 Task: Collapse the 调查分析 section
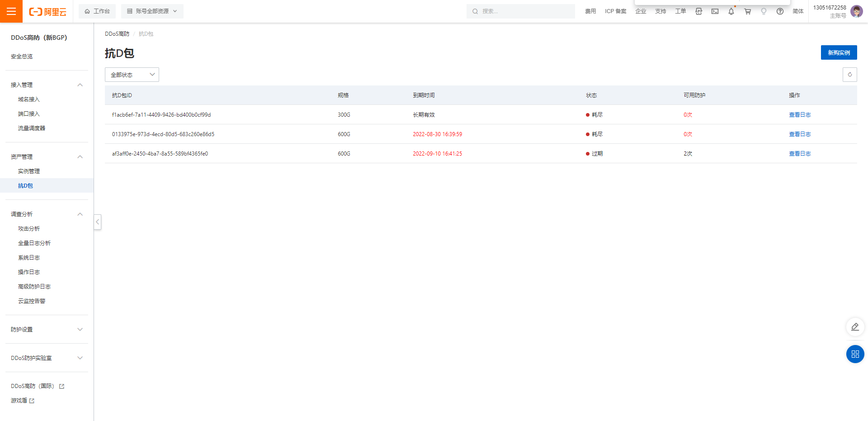(x=80, y=214)
